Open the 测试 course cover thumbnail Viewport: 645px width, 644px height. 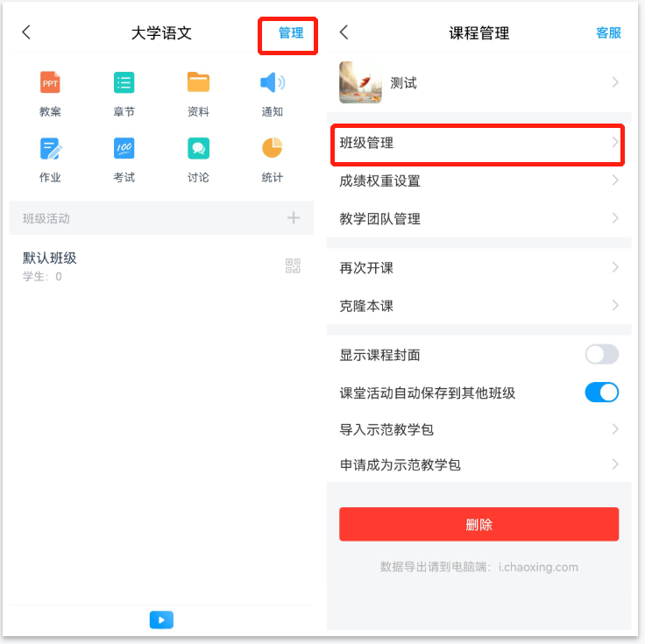coord(360,82)
